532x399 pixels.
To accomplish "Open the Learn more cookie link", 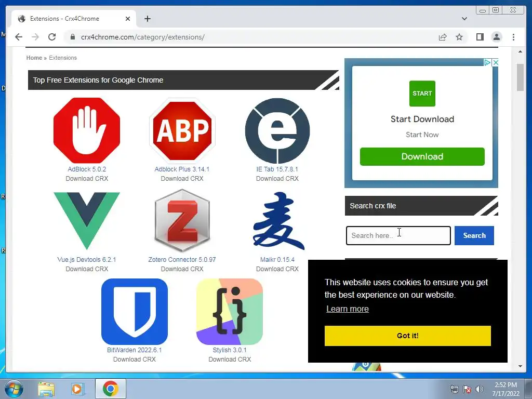I will click(x=348, y=309).
